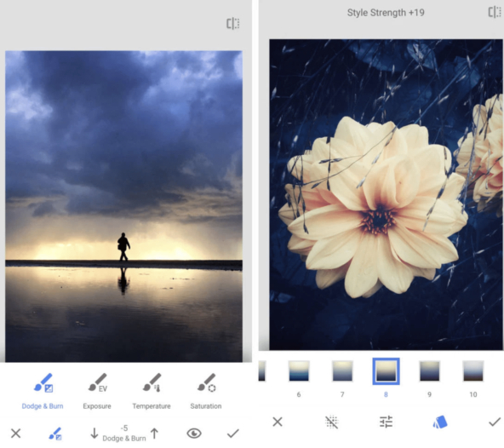
Task: Decrease Dodge & Burn value with down arrow
Action: point(94,434)
